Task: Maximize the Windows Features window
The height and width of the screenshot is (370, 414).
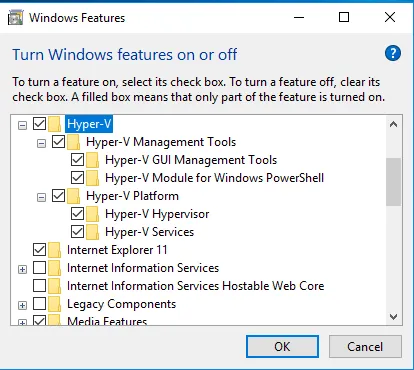Action: point(344,17)
